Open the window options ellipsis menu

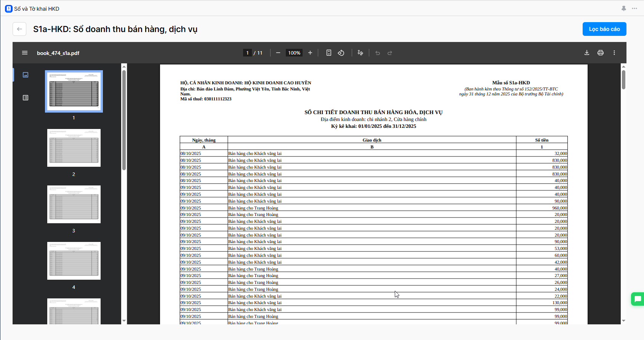point(634,8)
